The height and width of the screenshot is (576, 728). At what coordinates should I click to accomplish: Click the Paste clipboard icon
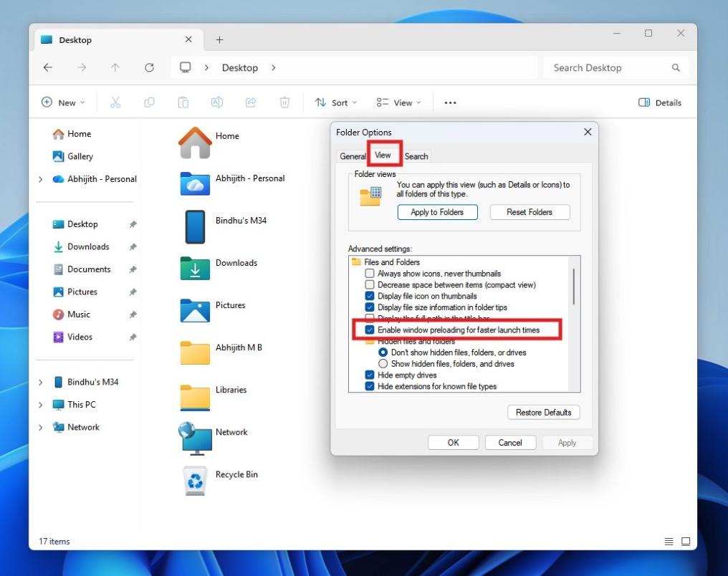click(x=183, y=102)
